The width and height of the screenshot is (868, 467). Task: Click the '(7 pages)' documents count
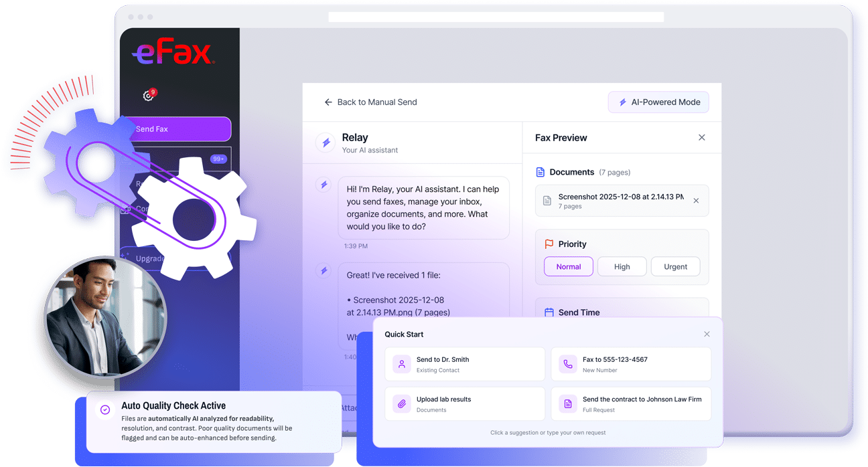(x=615, y=173)
